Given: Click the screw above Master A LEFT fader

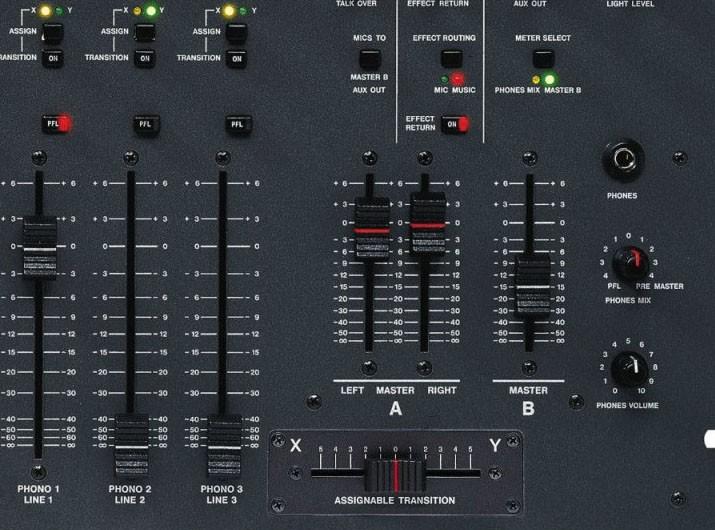Looking at the screenshot, I should coord(369,158).
